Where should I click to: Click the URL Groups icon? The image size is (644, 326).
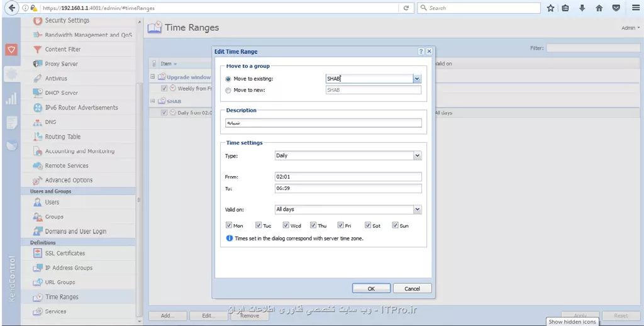point(38,283)
